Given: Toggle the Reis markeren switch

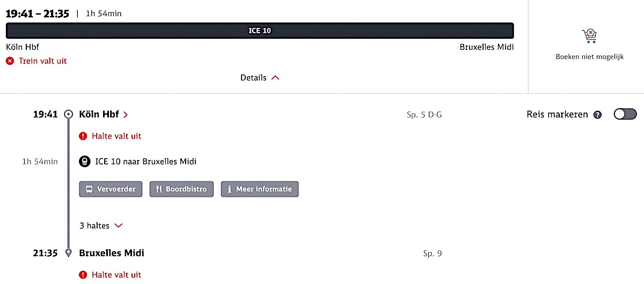Looking at the screenshot, I should click(625, 114).
